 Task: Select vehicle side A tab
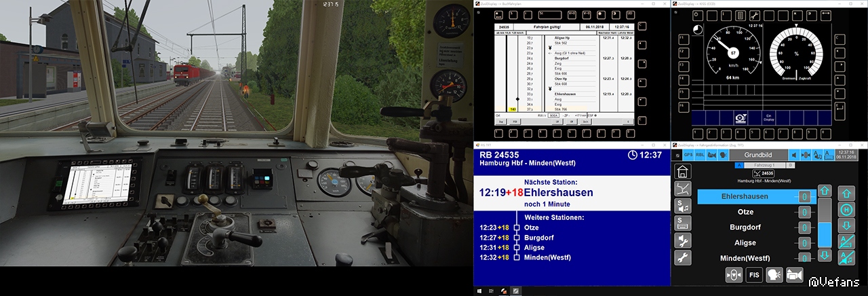tap(739, 165)
